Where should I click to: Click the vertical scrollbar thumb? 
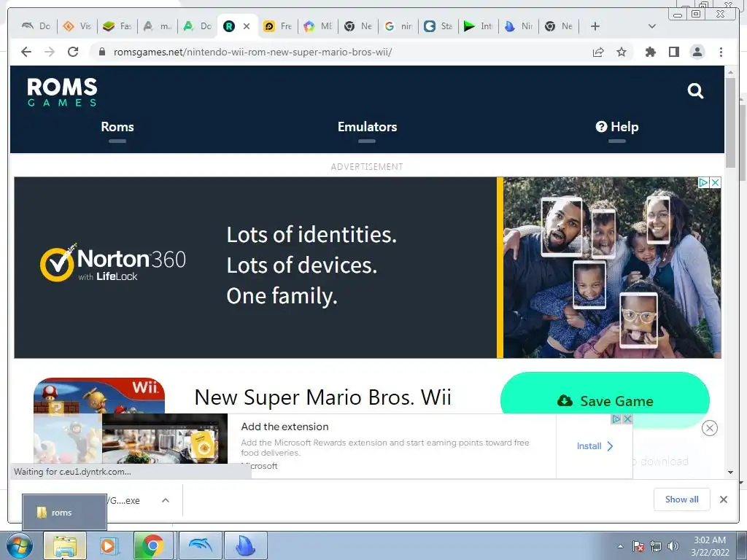click(730, 122)
